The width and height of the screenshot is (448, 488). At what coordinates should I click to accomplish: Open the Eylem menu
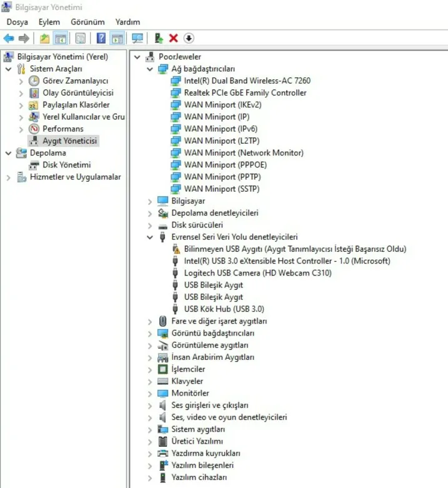pyautogui.click(x=49, y=22)
